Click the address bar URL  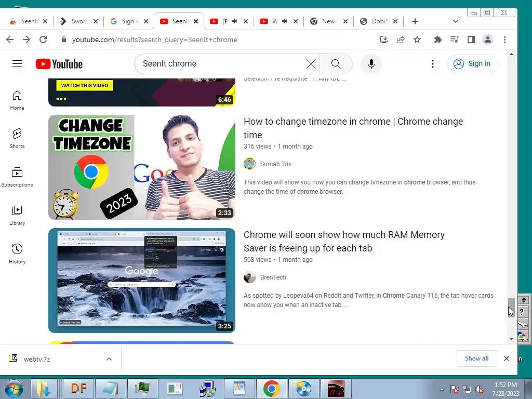[x=155, y=39]
